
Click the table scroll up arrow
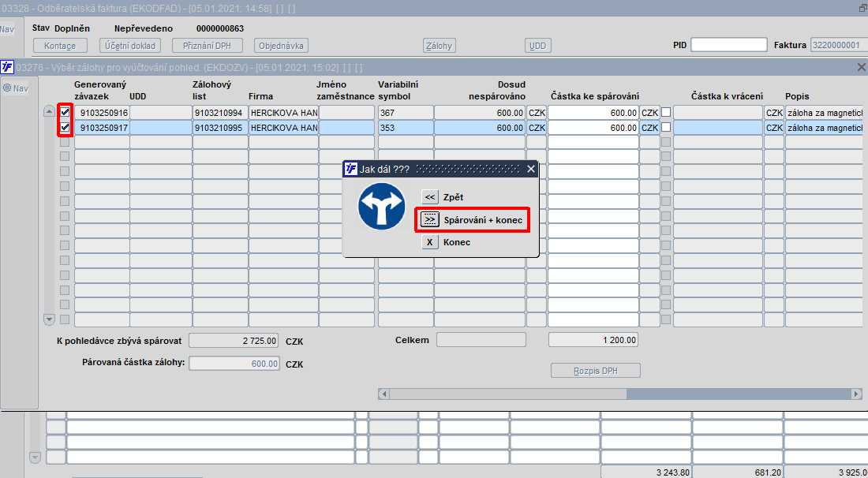pos(49,112)
